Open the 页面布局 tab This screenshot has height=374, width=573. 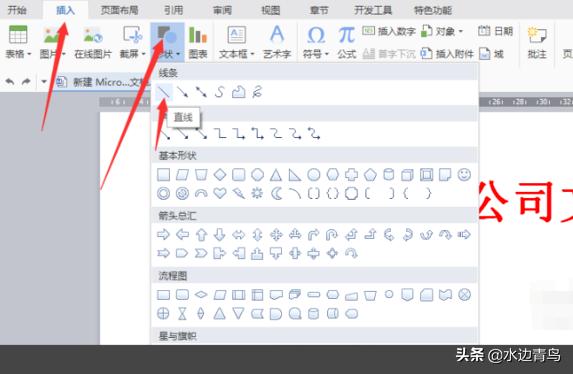pyautogui.click(x=119, y=10)
